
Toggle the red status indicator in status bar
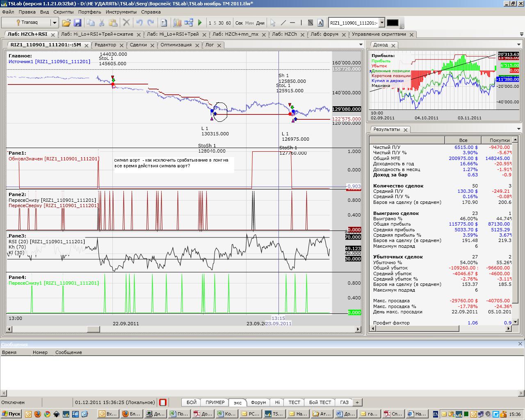163,402
